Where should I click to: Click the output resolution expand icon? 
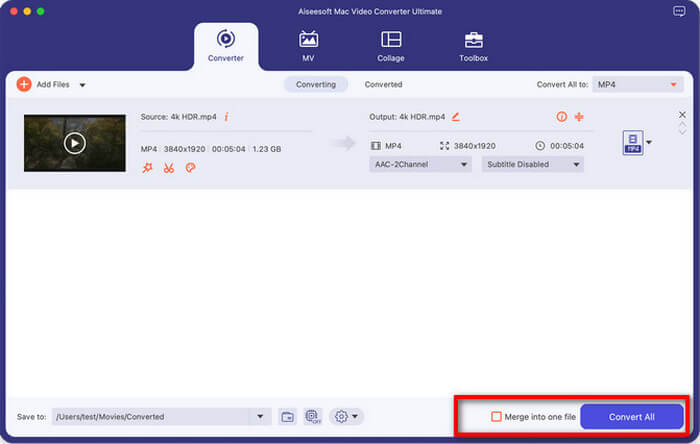coord(444,146)
